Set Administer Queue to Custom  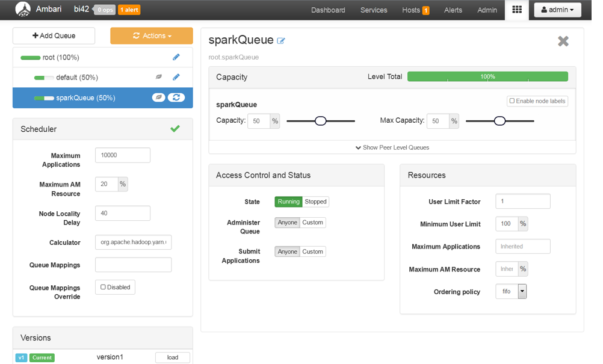coord(313,222)
